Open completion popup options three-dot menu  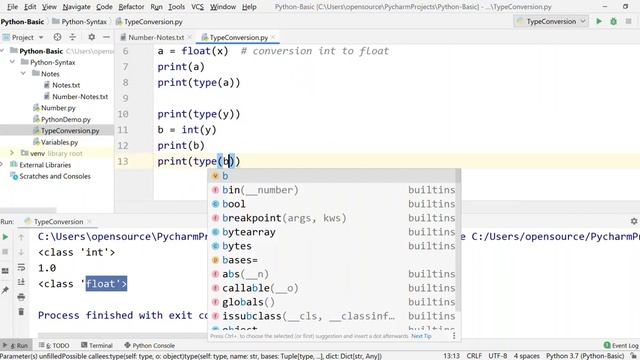click(x=454, y=336)
